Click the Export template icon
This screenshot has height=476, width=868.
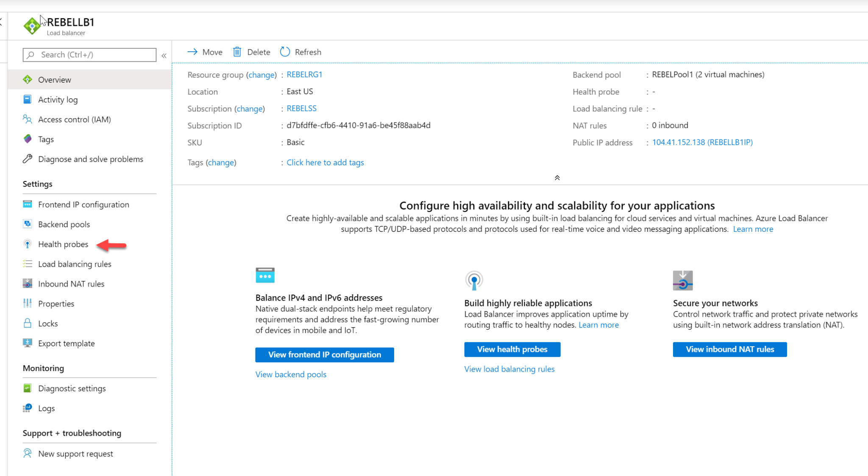27,343
